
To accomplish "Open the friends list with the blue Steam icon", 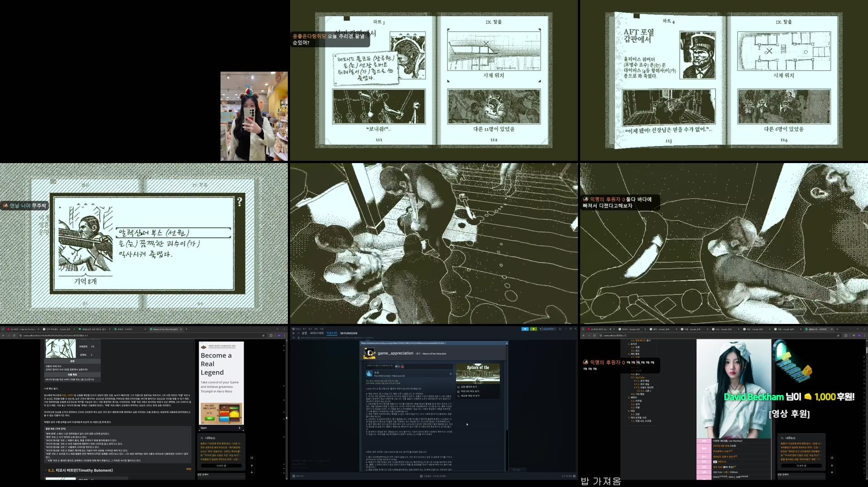I will 526,329.
